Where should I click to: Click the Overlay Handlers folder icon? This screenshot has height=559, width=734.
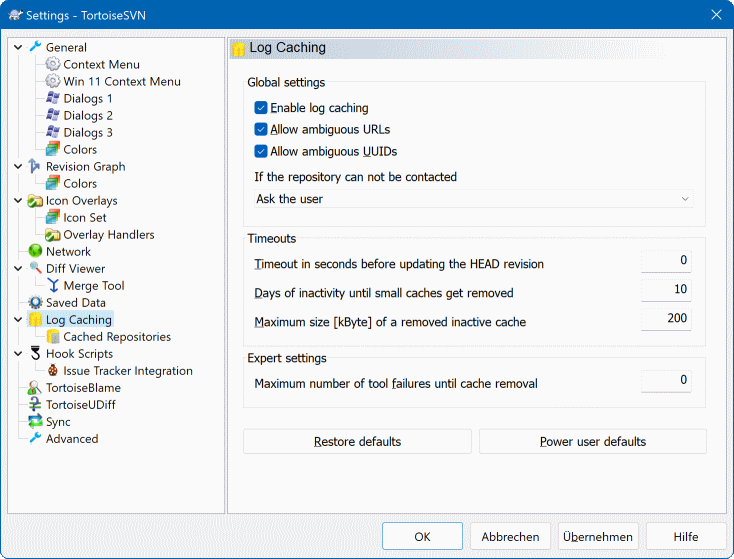[x=52, y=235]
